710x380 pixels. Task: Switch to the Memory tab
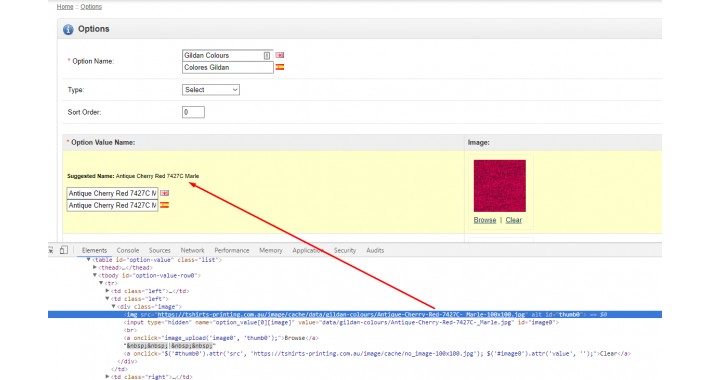point(271,250)
